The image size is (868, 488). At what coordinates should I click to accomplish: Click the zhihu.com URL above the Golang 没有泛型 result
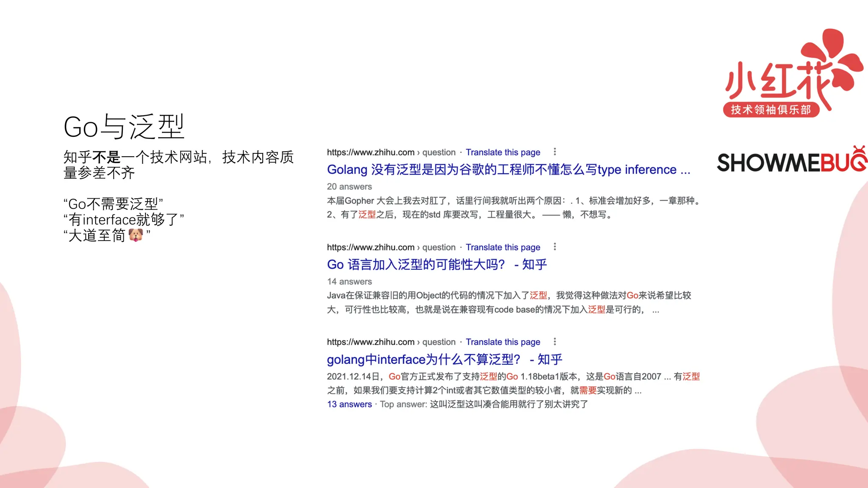391,152
